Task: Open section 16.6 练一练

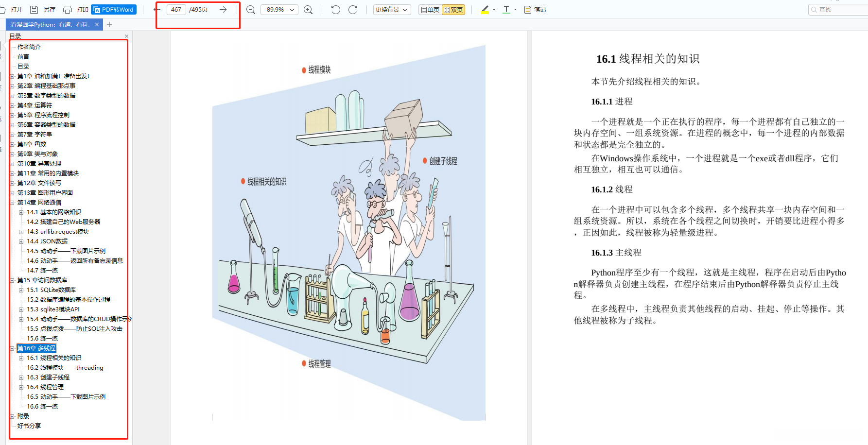Action: coord(42,407)
